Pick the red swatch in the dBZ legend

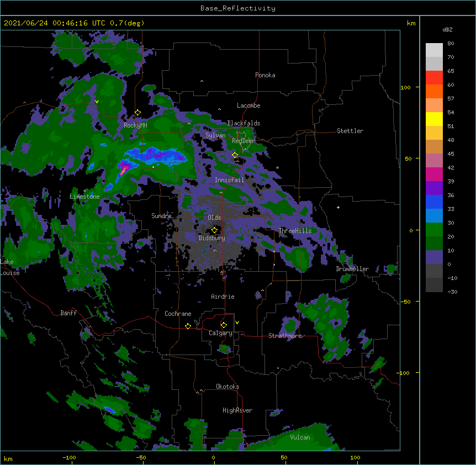[434, 78]
